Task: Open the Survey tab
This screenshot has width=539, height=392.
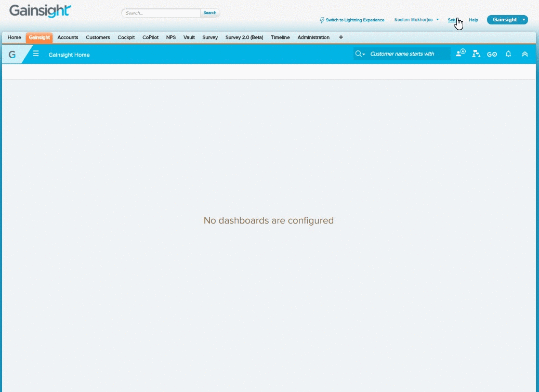Action: click(210, 37)
